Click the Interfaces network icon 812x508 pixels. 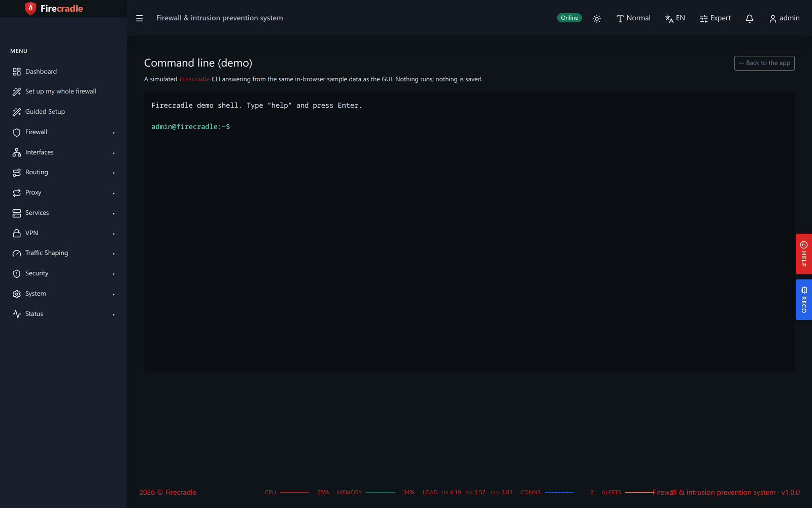[x=17, y=152]
